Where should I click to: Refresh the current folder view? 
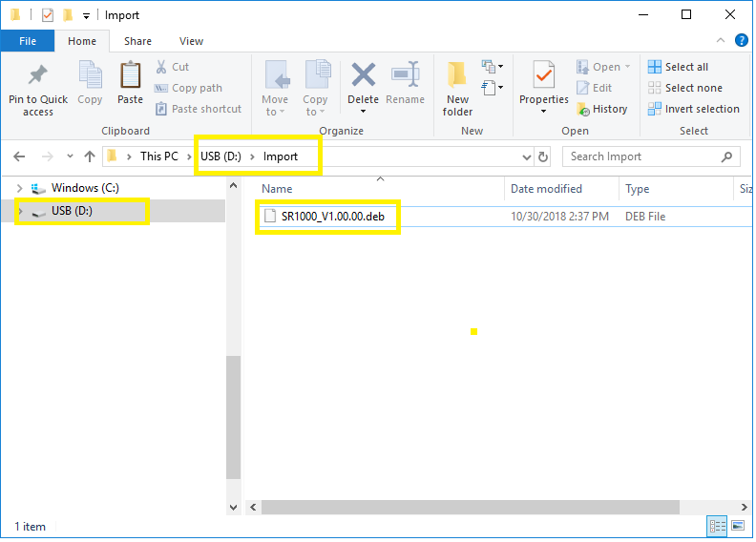(543, 156)
